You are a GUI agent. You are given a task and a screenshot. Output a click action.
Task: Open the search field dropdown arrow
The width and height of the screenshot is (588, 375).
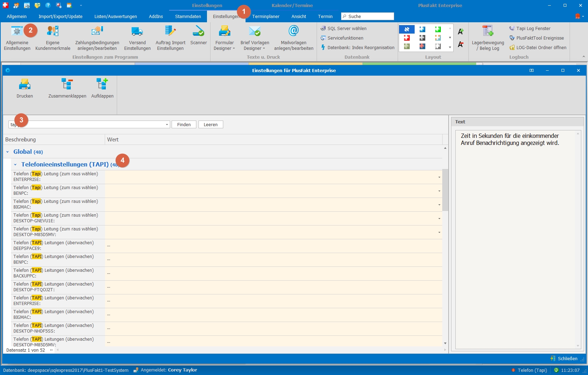click(167, 124)
